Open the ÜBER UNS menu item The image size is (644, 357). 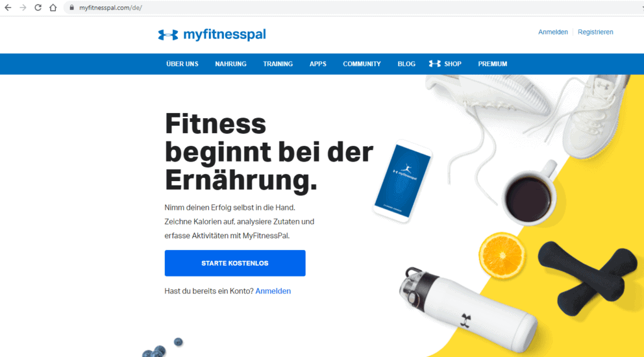pos(182,64)
